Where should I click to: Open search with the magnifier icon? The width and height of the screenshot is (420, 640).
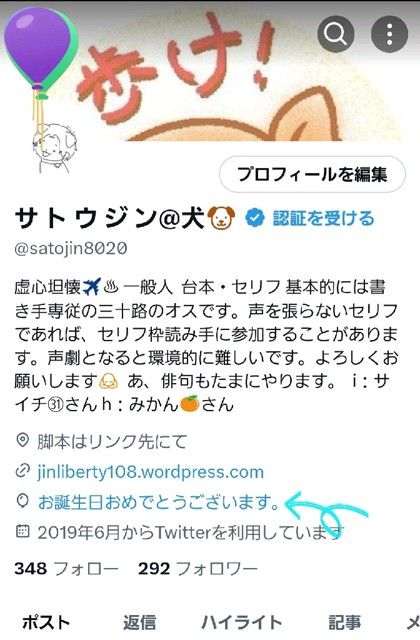point(336,34)
